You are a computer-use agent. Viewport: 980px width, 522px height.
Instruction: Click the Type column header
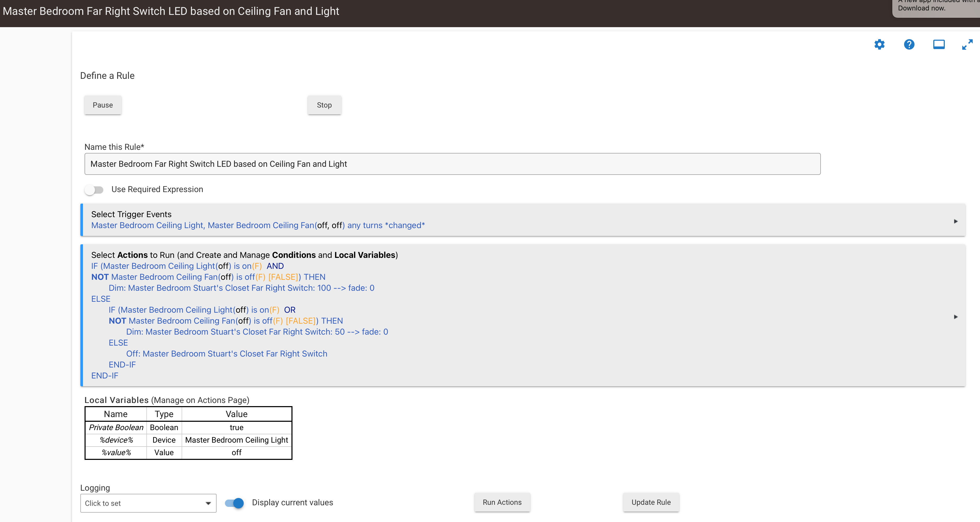pyautogui.click(x=164, y=414)
